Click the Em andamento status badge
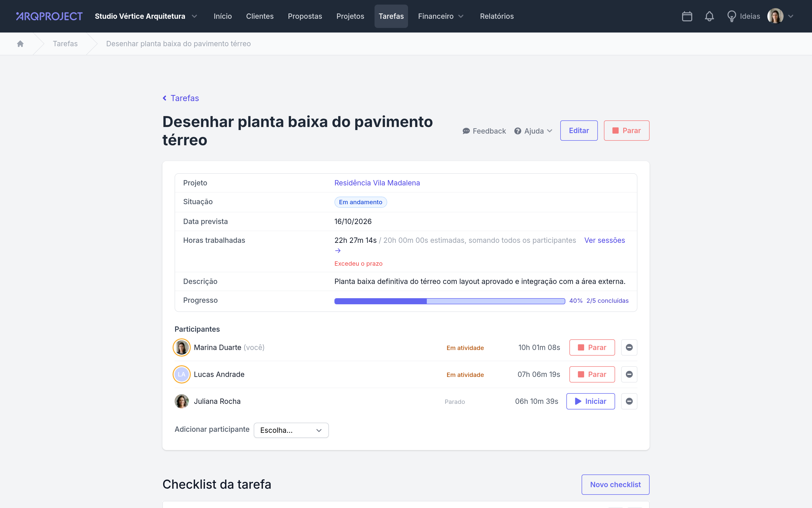Screen dimensions: 812x508 360,202
